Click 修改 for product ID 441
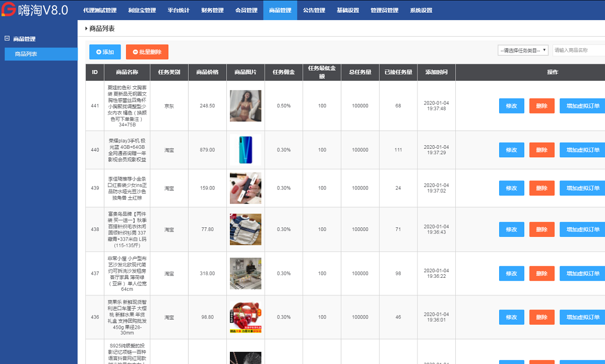The height and width of the screenshot is (364, 605). pos(511,106)
